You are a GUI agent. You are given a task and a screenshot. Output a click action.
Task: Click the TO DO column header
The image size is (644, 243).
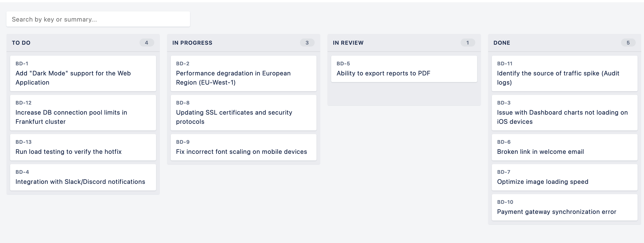click(83, 43)
